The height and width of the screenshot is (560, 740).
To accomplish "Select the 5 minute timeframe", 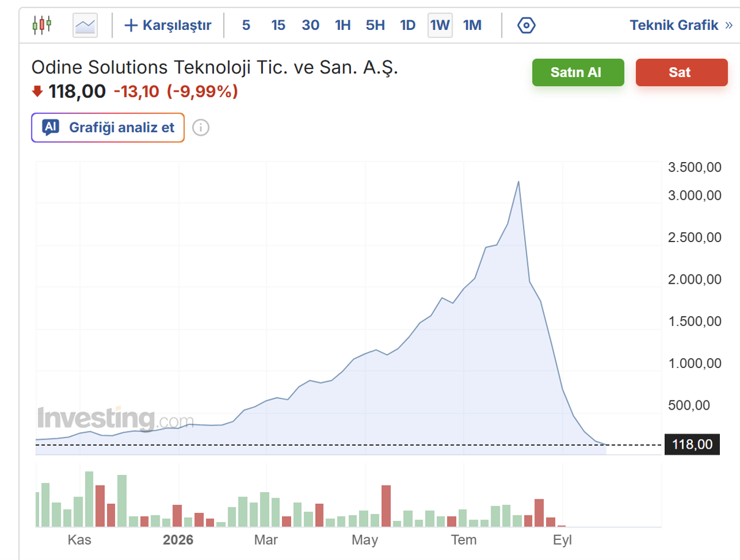I will pyautogui.click(x=246, y=25).
